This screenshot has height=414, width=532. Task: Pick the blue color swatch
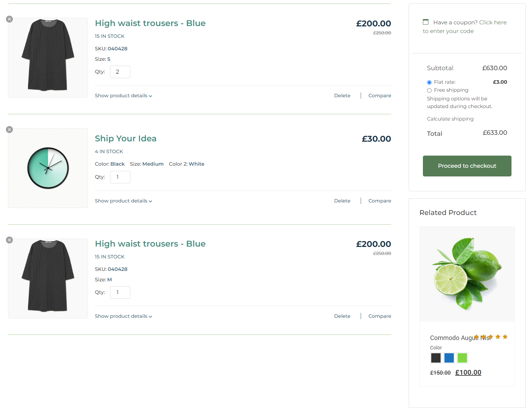[x=449, y=358]
